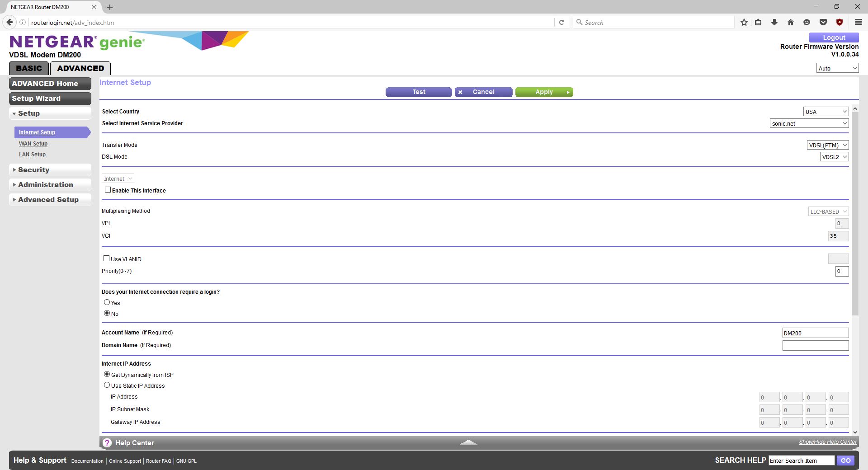Select No for login required

click(x=107, y=313)
